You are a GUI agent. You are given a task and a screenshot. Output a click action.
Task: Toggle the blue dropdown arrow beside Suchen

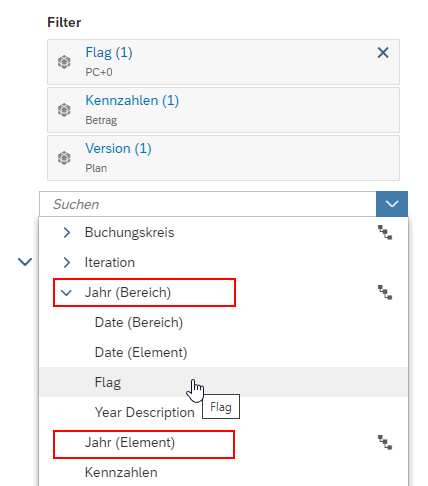[392, 204]
